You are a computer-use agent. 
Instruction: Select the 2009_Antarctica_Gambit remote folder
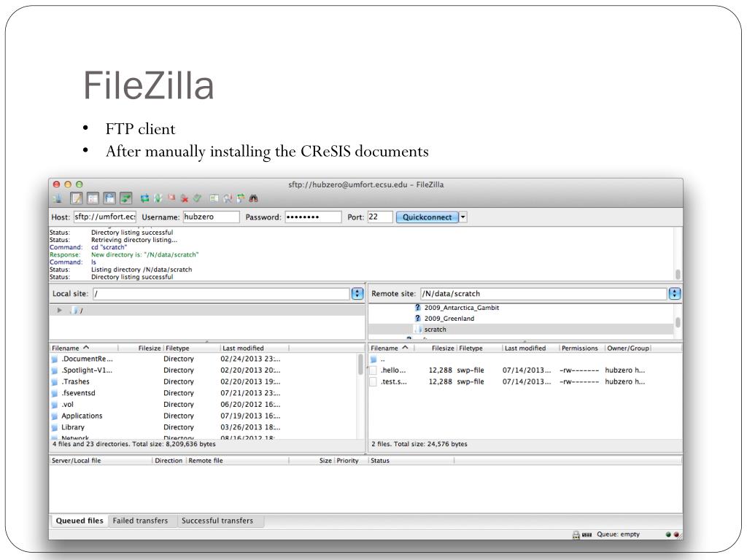461,308
